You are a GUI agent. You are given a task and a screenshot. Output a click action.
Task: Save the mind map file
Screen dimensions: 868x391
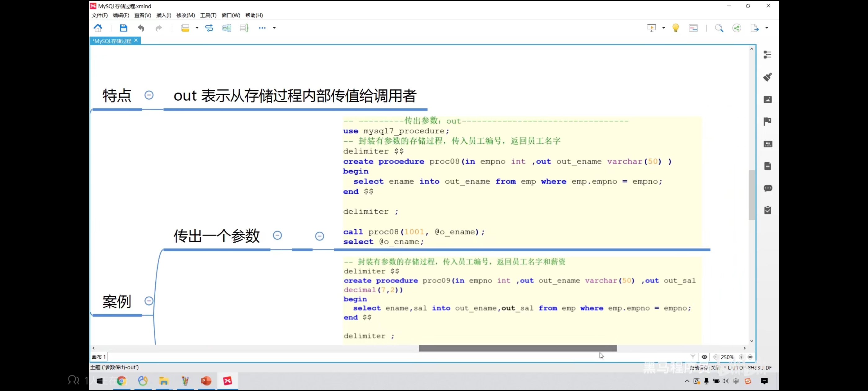[x=123, y=28]
